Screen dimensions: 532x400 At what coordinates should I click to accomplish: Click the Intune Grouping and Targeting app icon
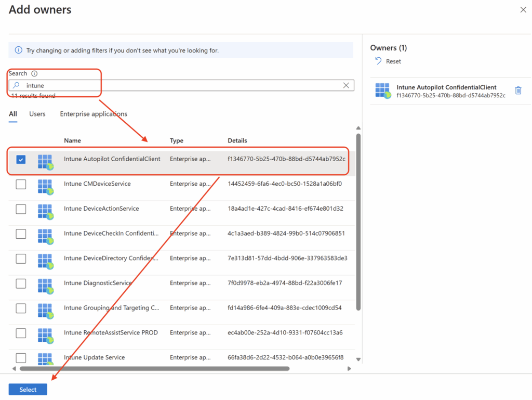(46, 311)
